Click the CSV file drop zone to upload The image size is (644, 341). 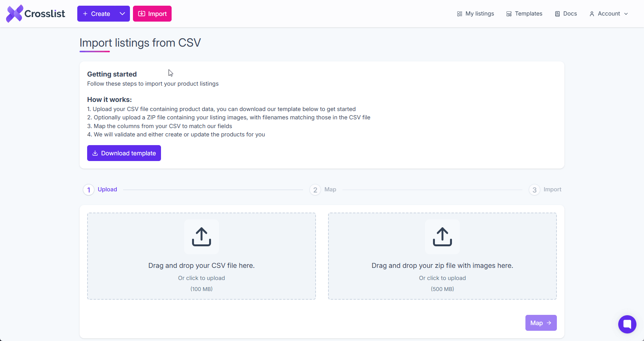[201, 257]
